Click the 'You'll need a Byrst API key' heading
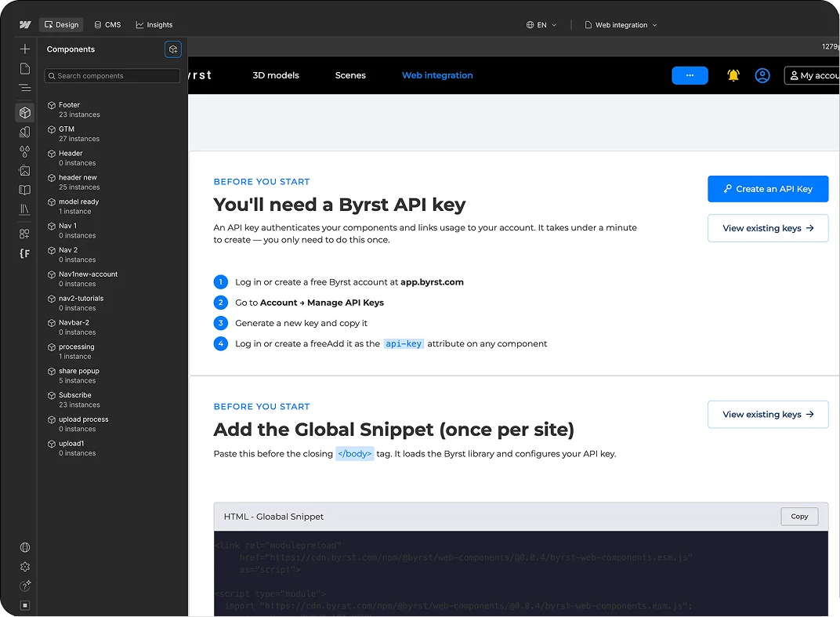Screen dimensions: 840x617 pos(339,205)
